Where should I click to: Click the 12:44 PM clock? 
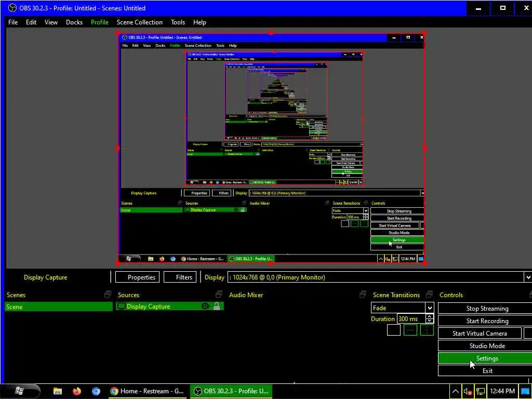point(502,391)
